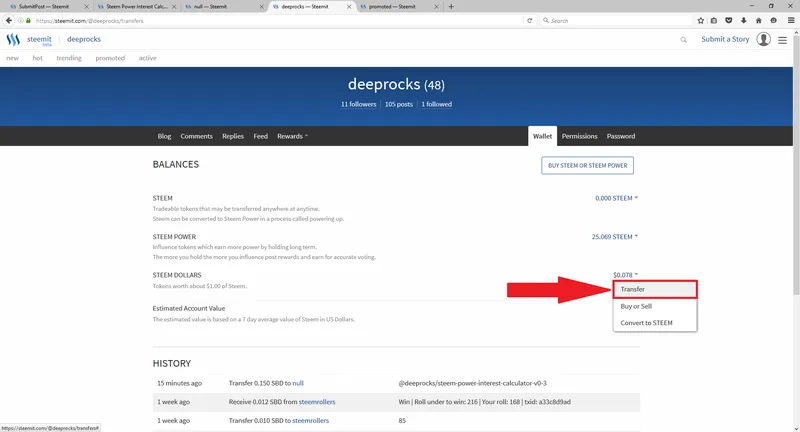This screenshot has width=800, height=432.
Task: Close the Steem Power Interest Calc tab
Action: point(174,7)
